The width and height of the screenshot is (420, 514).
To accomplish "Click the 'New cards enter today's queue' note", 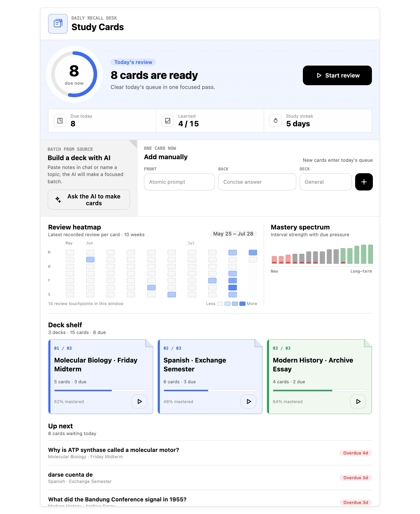I will [337, 160].
